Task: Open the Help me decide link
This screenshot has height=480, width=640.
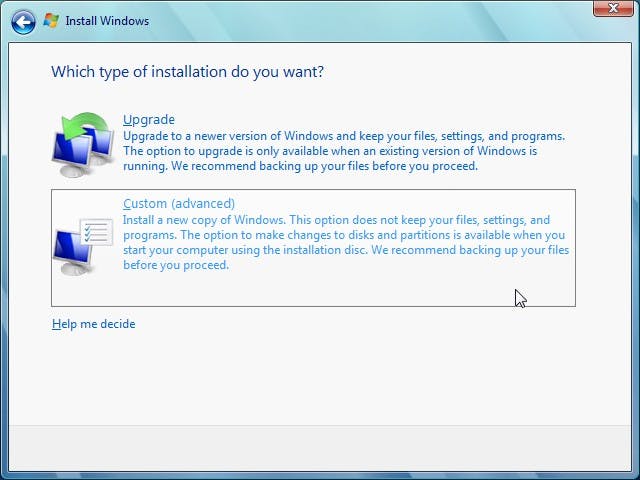Action: (93, 324)
